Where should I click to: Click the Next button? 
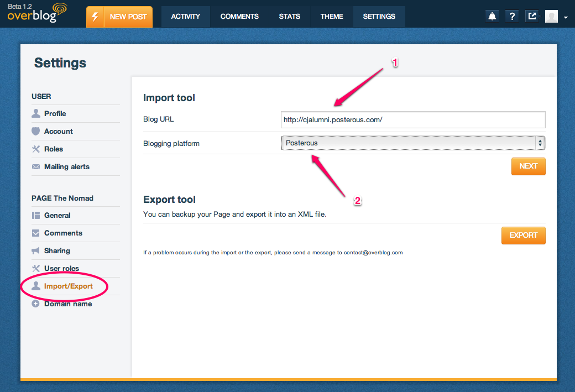(528, 166)
